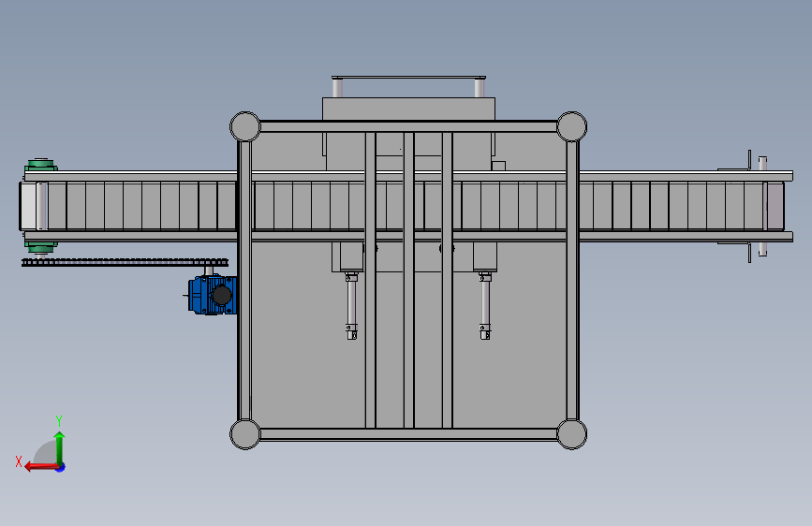Select the handle bar atop the machine

[408, 79]
